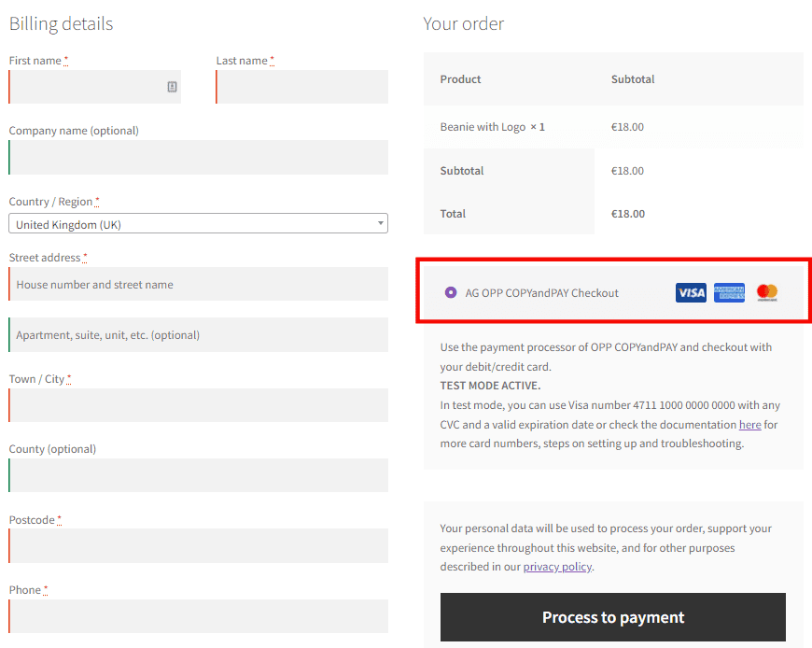Viewport: 812px width, 648px height.
Task: Click the Mastercard logo
Action: 767,292
